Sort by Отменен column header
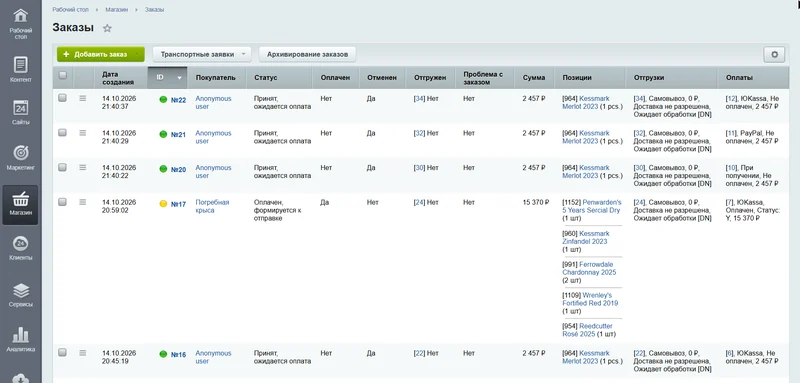This screenshot has height=383, width=800. 382,78
